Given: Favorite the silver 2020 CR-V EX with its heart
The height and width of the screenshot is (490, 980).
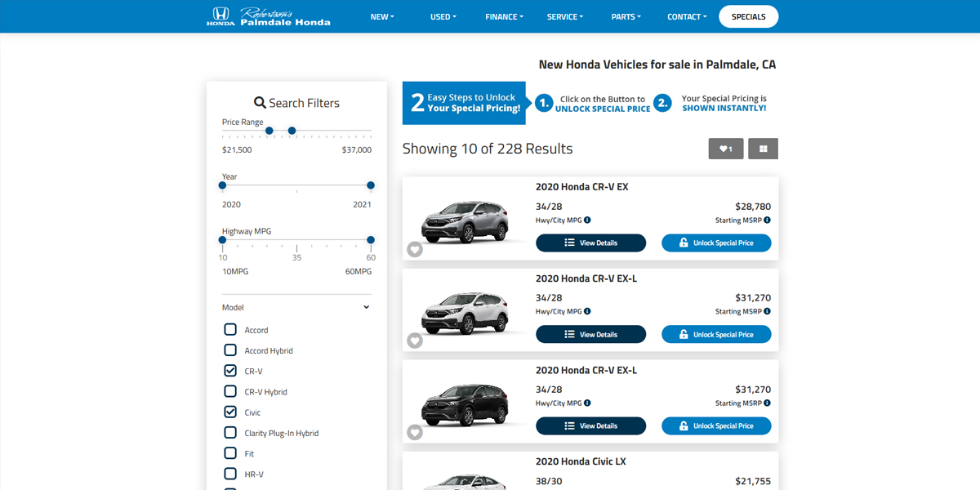Looking at the screenshot, I should click(x=415, y=249).
